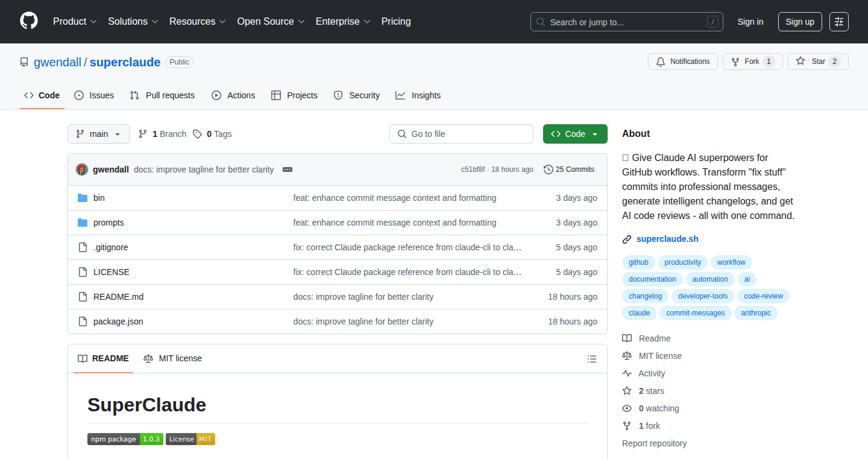Select the ai topic tag
Viewport: 868px width, 459px height.
pyautogui.click(x=747, y=279)
